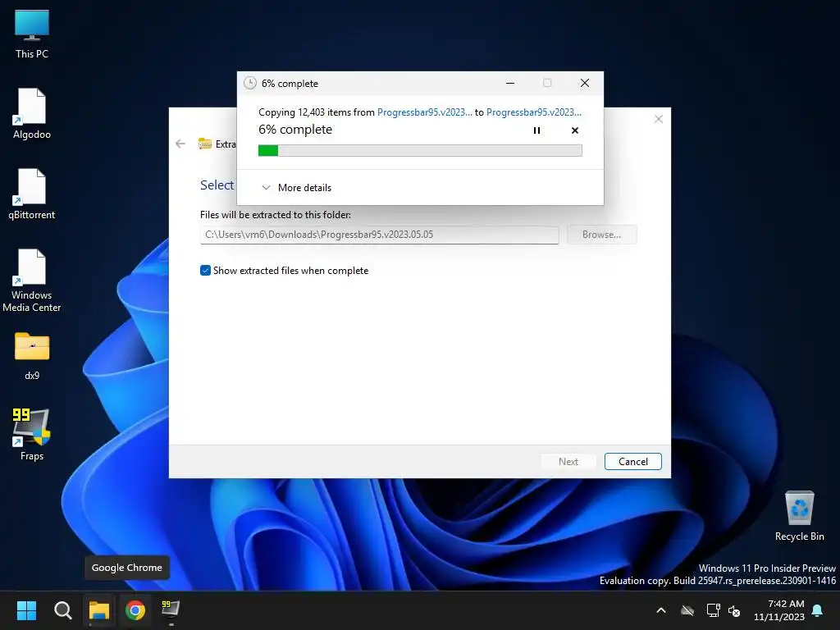The height and width of the screenshot is (630, 840).
Task: Open the clock and date flyout
Action: [779, 610]
